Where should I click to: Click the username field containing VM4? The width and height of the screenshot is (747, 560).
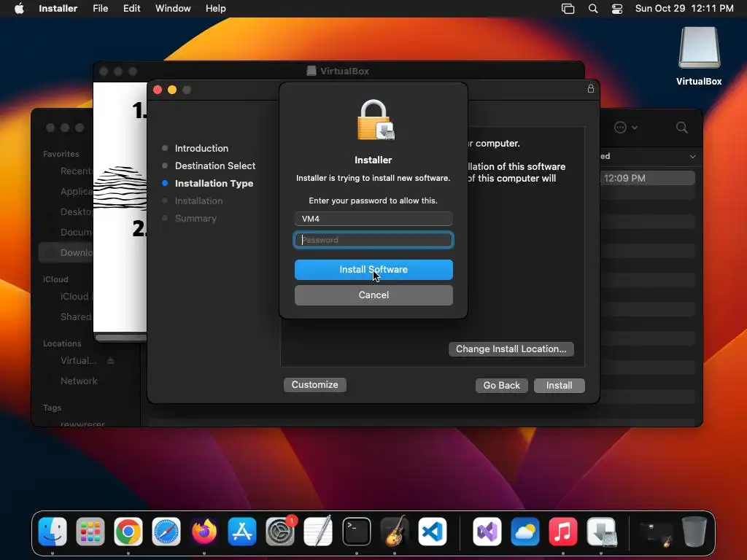pyautogui.click(x=373, y=219)
